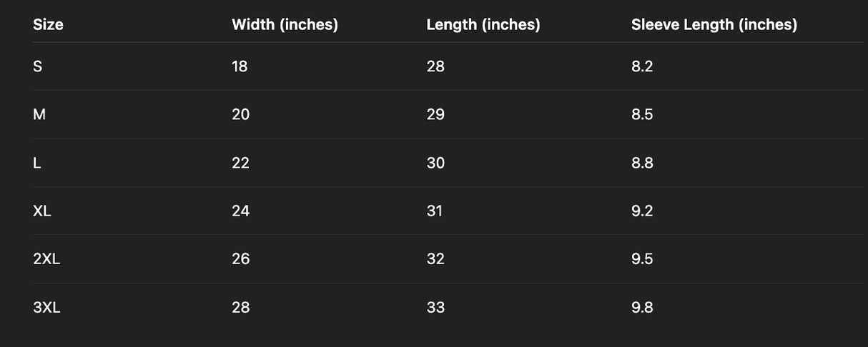The height and width of the screenshot is (347, 868).
Task: Click width value 26 for size 2XL
Action: (x=241, y=259)
